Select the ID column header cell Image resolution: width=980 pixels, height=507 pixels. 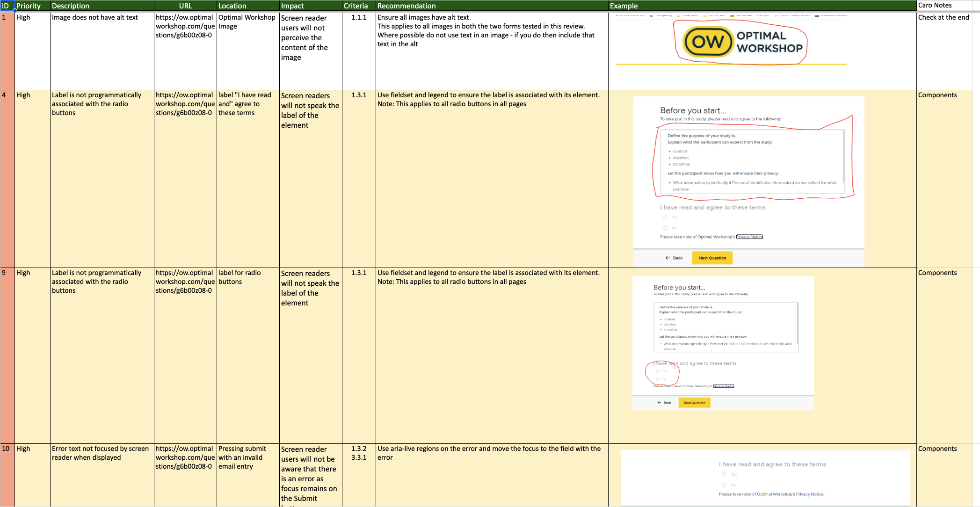click(7, 6)
